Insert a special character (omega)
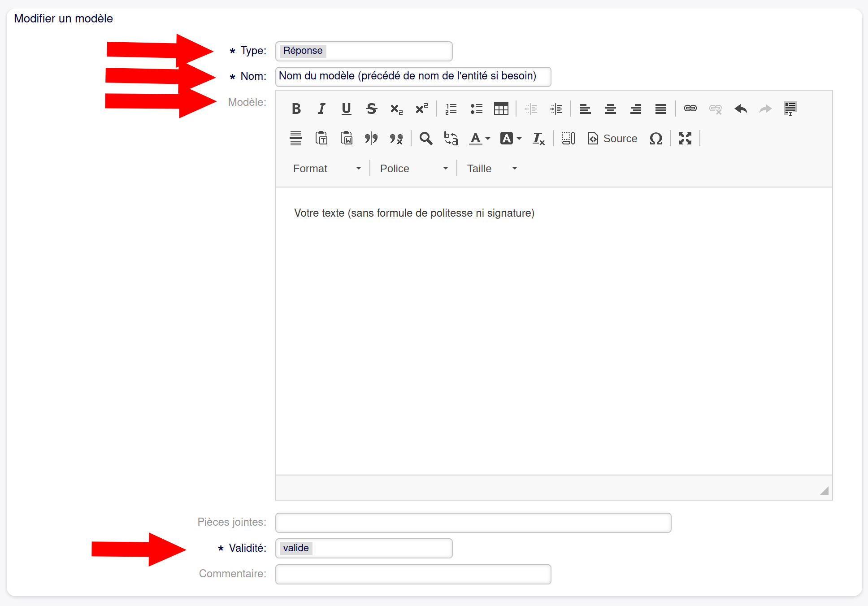 click(x=655, y=139)
